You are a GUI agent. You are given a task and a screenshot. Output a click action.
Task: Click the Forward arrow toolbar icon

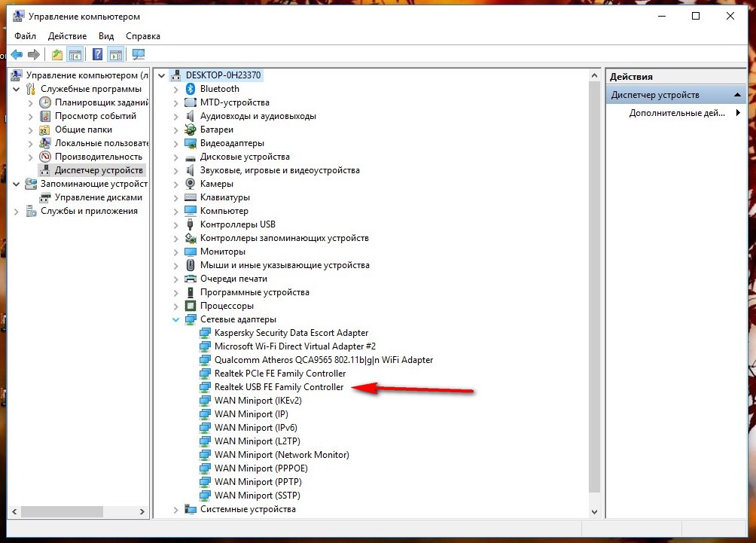[x=34, y=54]
